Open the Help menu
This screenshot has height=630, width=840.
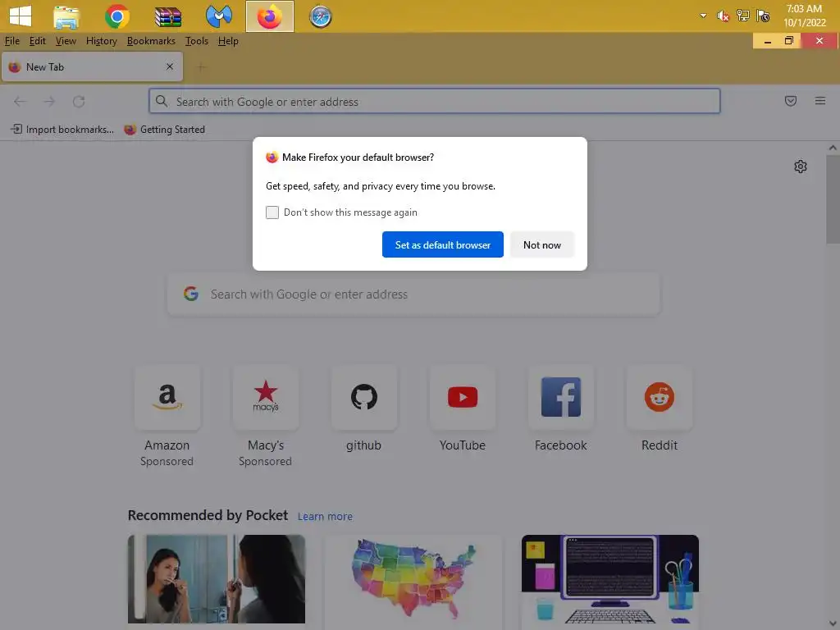[228, 41]
